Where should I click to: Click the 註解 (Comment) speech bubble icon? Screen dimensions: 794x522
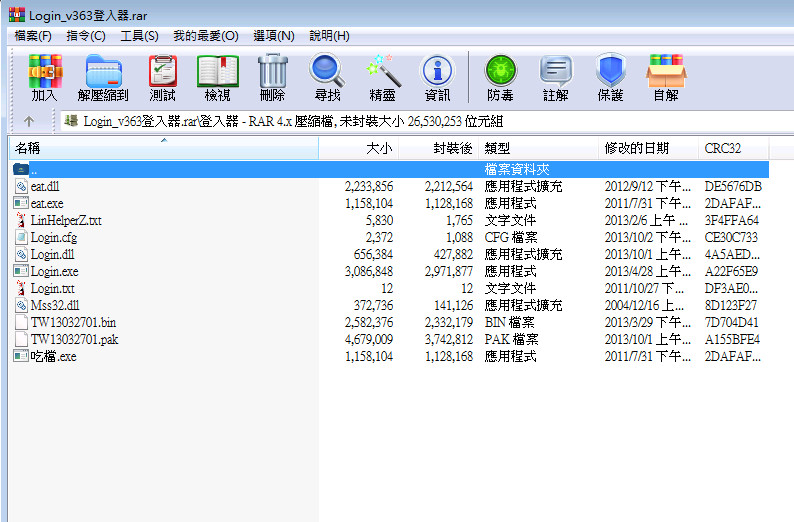click(555, 70)
